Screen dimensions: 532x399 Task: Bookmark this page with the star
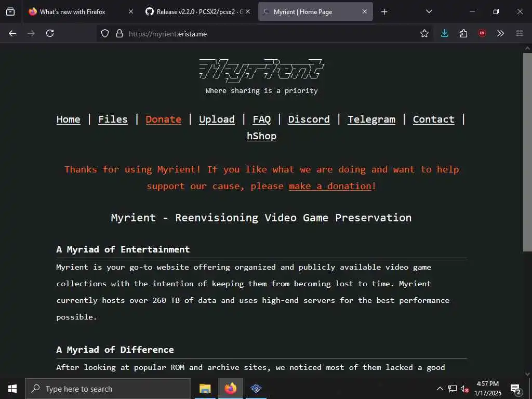click(x=424, y=33)
